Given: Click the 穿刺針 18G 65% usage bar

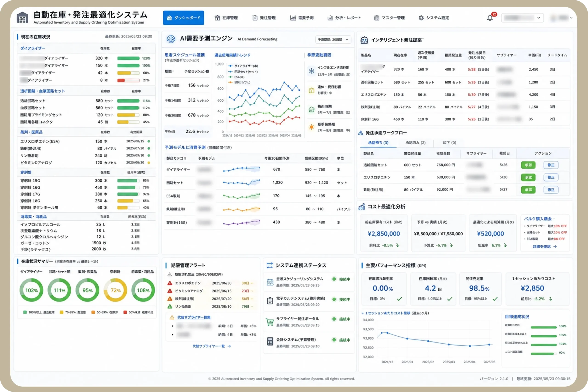Looking at the screenshot, I should point(128,201).
